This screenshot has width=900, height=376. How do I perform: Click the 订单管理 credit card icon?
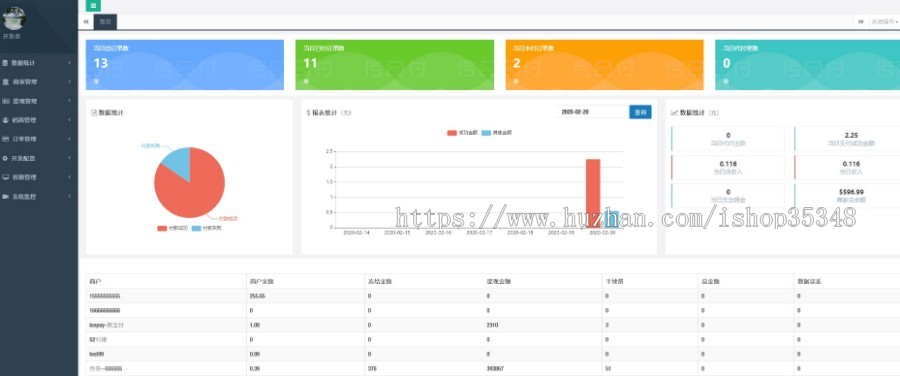5,139
